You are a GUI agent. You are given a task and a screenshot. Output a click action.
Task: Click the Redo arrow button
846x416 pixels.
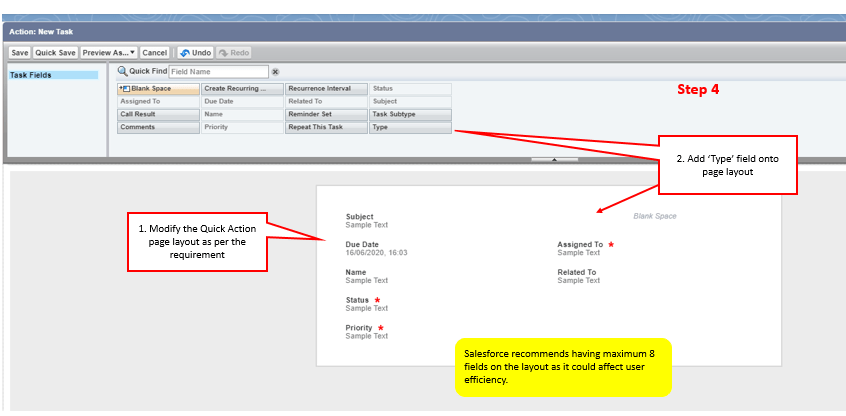tap(234, 52)
